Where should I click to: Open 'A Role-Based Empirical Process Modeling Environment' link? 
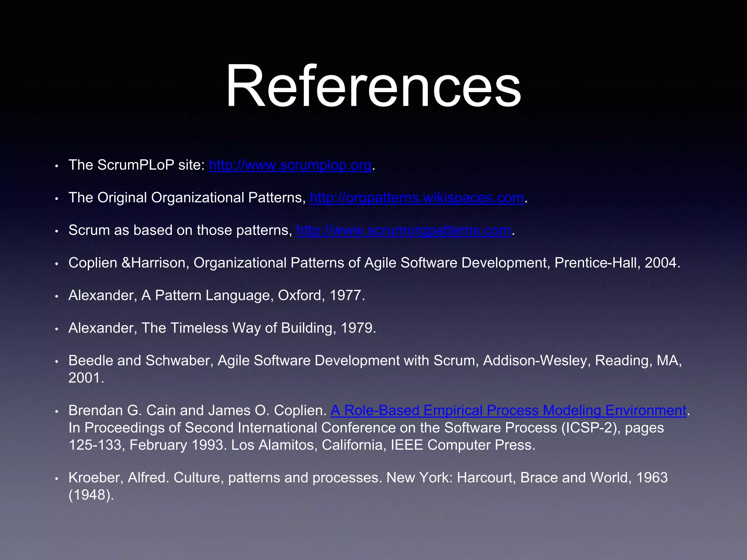click(508, 411)
